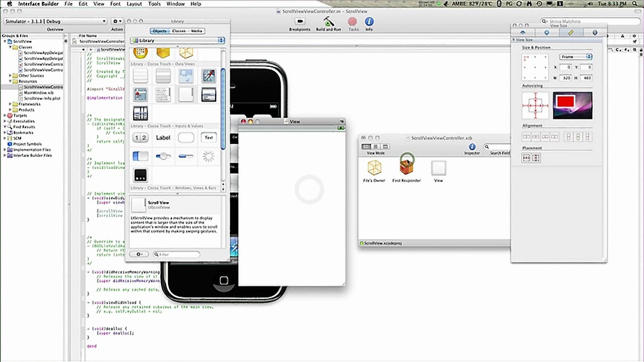
Task: Open Identity inspector tab icon
Action: (595, 33)
